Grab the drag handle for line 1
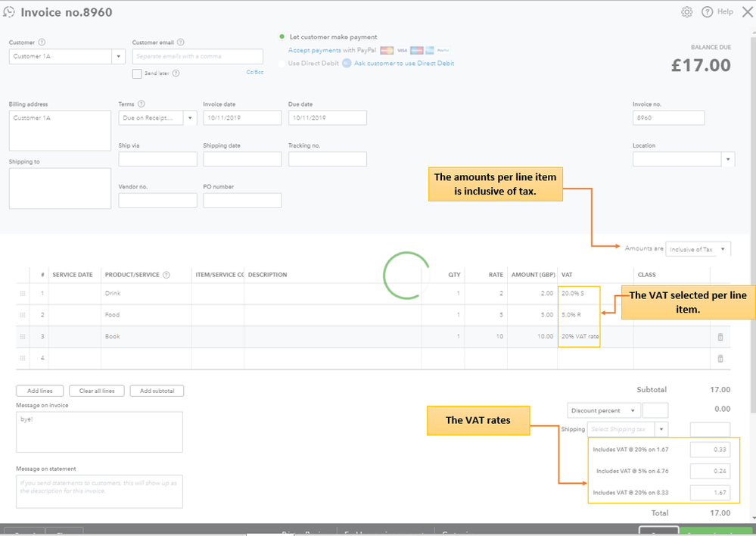Image resolution: width=756 pixels, height=536 pixels. [x=22, y=294]
